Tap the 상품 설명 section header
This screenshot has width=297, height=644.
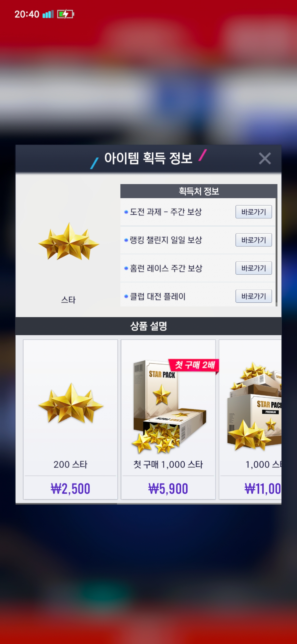pos(148,326)
